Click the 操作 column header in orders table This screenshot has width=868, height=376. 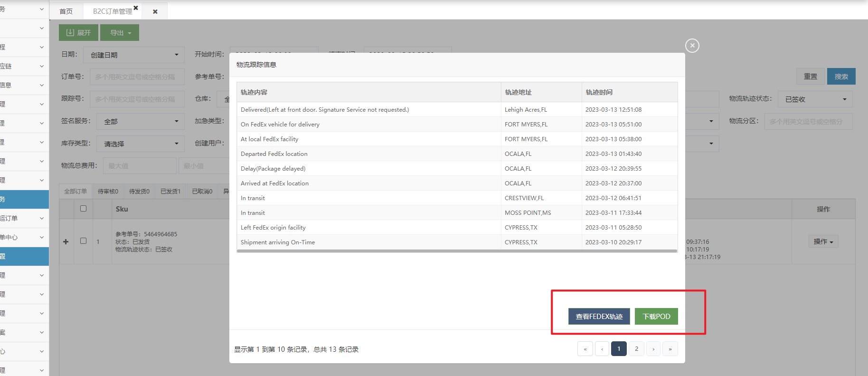click(823, 209)
